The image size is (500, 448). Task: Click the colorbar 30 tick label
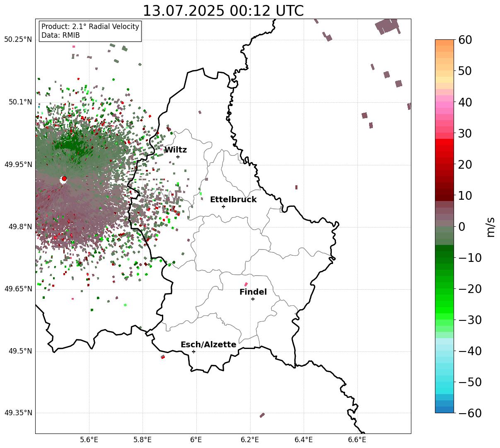point(465,133)
